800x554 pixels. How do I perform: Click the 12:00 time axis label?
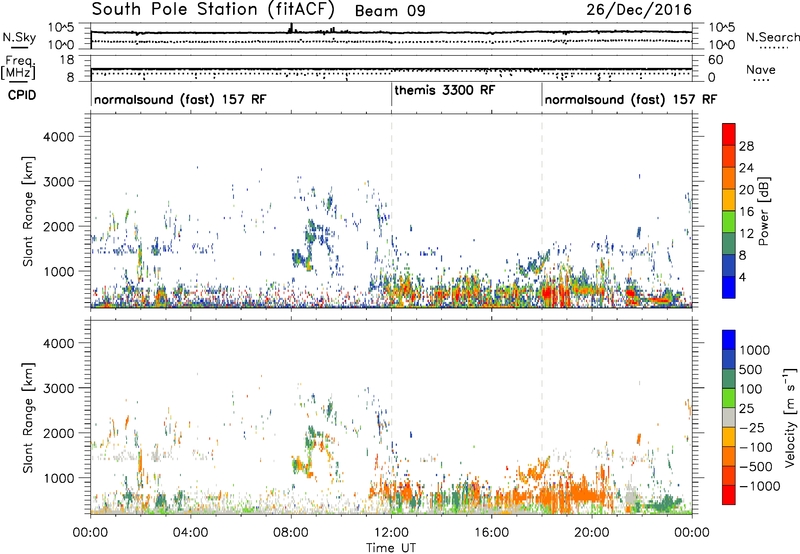point(391,532)
